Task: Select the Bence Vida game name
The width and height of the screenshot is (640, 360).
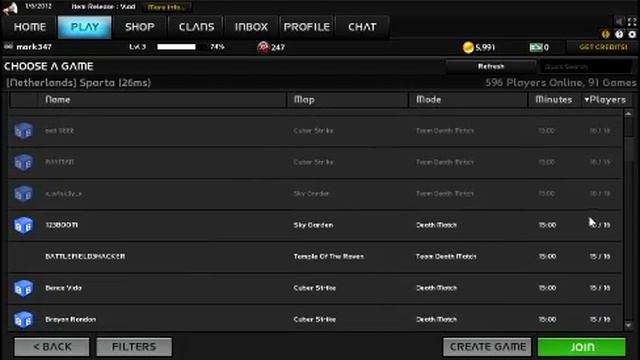Action: point(63,288)
